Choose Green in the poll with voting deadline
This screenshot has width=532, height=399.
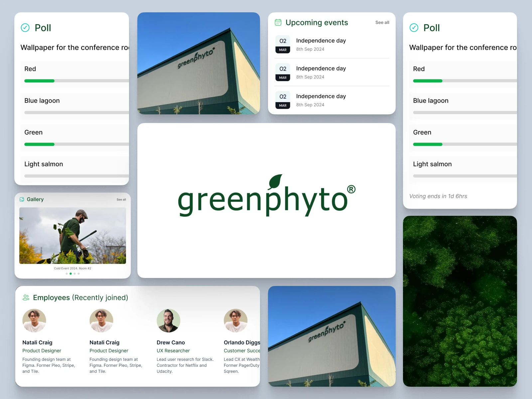pyautogui.click(x=463, y=138)
